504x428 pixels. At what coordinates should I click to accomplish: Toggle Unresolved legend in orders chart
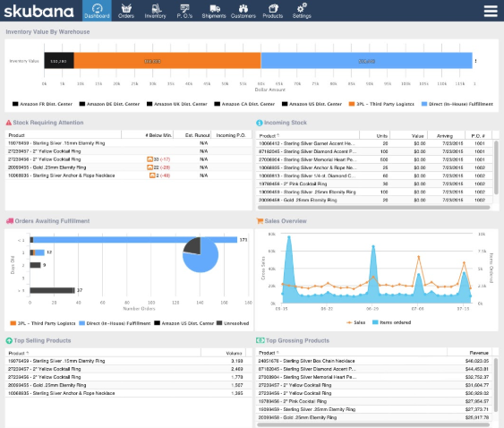pos(233,323)
